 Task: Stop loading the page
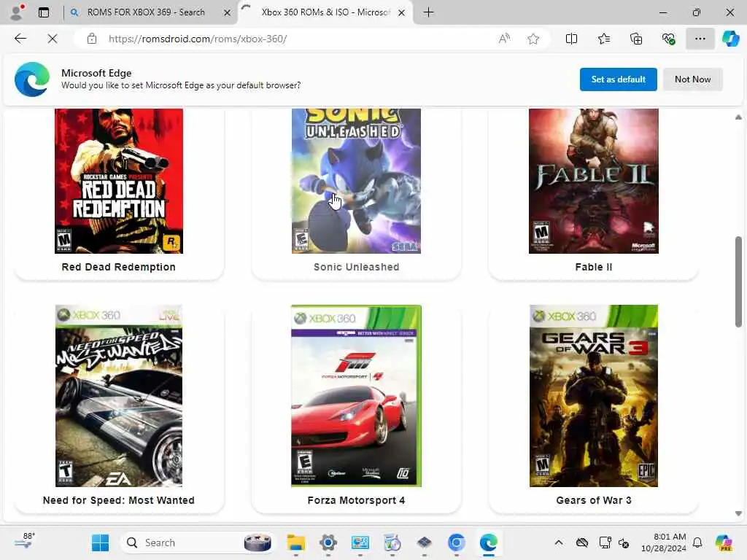(x=53, y=39)
